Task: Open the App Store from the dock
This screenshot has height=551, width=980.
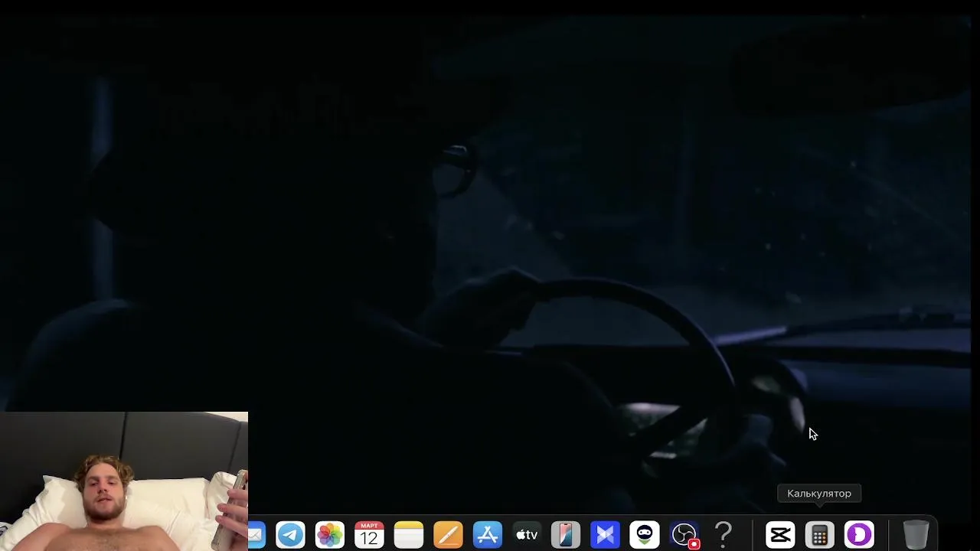Action: click(x=488, y=534)
